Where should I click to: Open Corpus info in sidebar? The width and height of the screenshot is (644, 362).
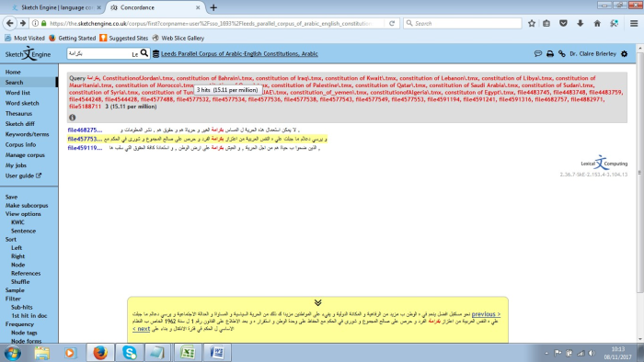coord(20,145)
